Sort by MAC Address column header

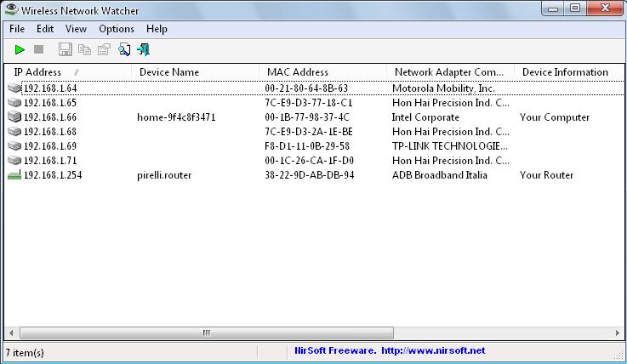click(x=322, y=72)
